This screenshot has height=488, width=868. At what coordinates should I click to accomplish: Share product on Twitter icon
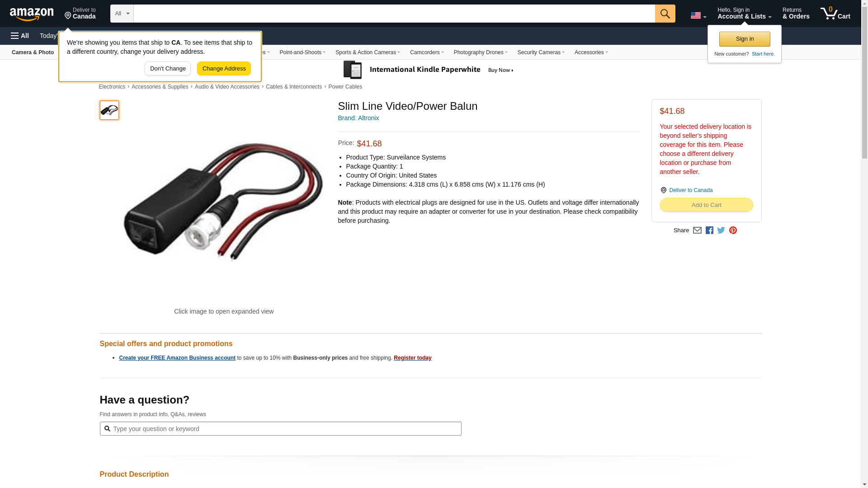pyautogui.click(x=721, y=230)
